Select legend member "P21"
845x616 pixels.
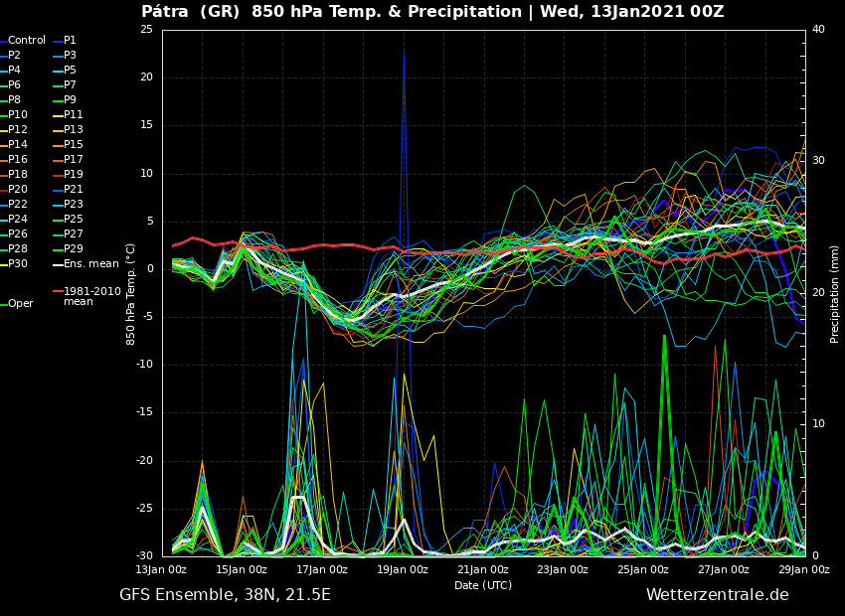(x=69, y=189)
